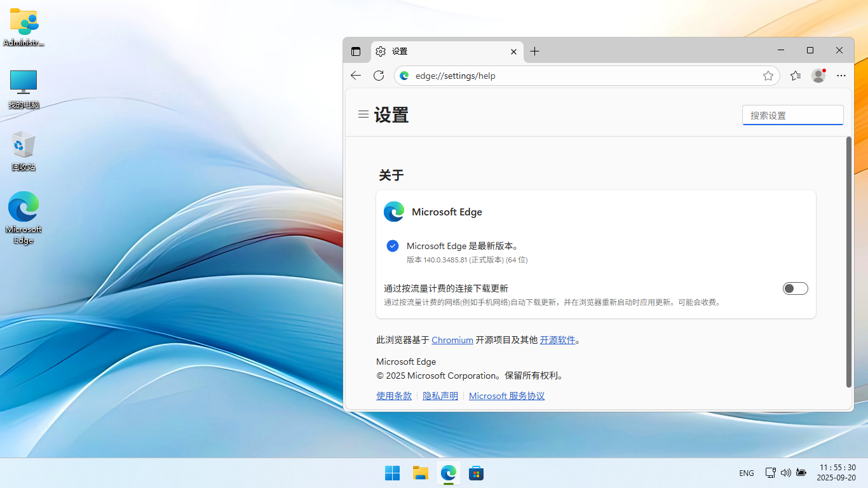868x488 pixels.
Task: Select the 回收站 recycle bin icon
Action: point(24,151)
